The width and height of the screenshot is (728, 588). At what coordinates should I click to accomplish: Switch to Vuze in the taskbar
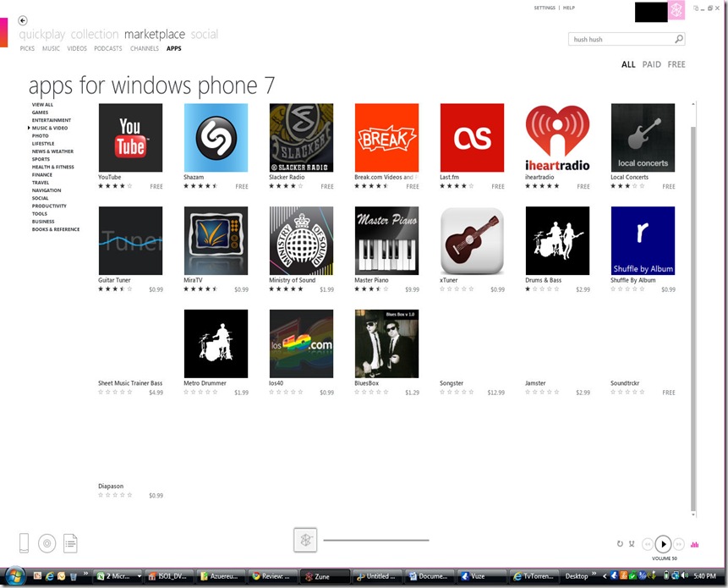[483, 576]
